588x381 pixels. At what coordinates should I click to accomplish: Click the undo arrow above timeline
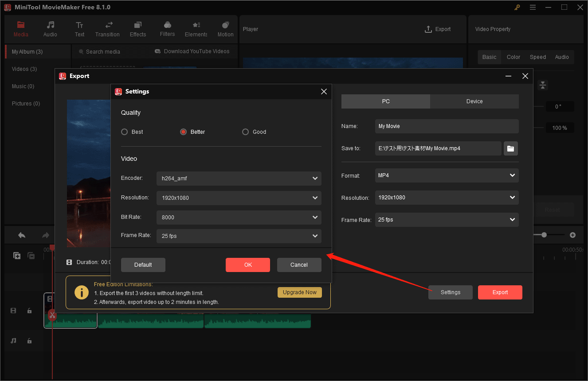tap(22, 235)
